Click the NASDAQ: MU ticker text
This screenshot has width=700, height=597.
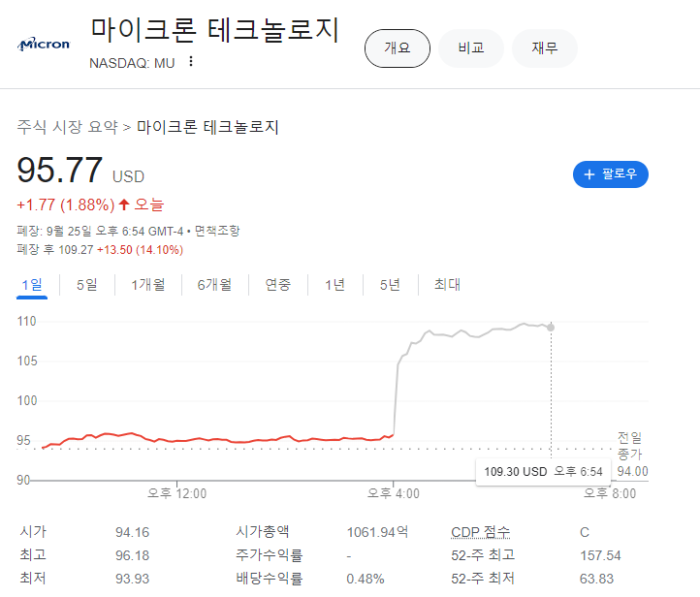(132, 63)
